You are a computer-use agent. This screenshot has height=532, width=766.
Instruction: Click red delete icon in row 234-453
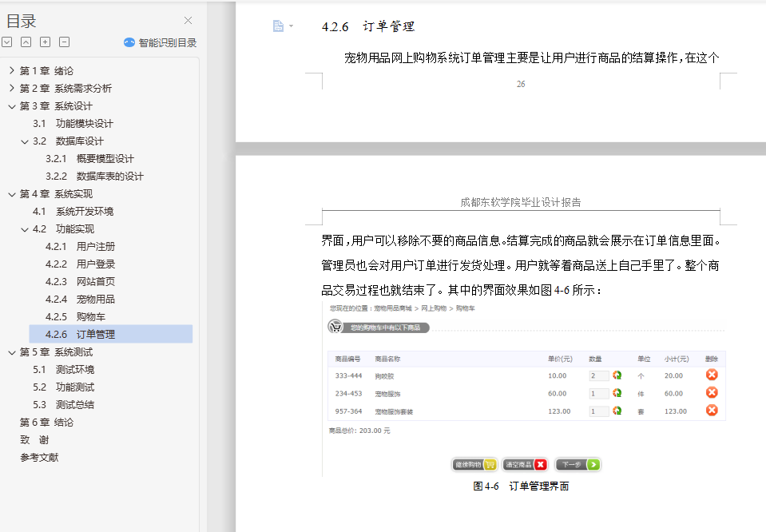tap(712, 392)
